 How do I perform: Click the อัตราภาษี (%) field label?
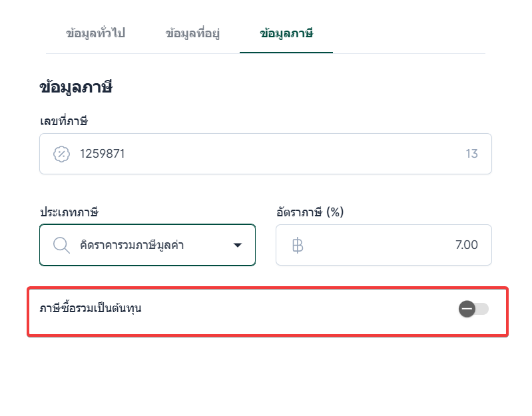click(310, 212)
